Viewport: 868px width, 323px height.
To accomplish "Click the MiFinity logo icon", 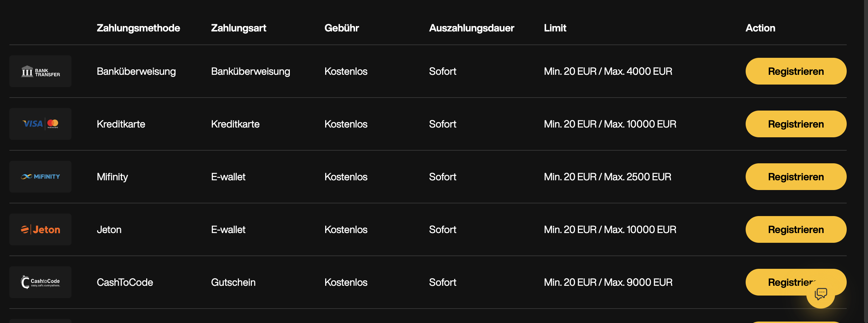I will click(40, 177).
